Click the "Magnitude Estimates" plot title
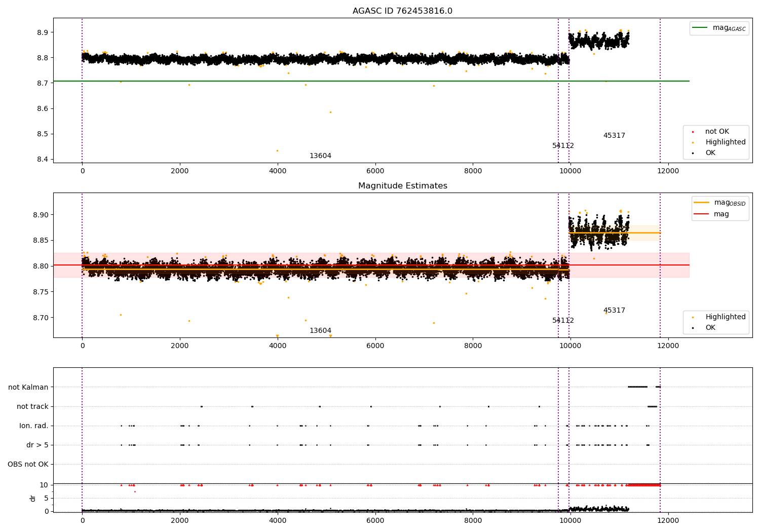The height and width of the screenshot is (532, 760). [402, 186]
